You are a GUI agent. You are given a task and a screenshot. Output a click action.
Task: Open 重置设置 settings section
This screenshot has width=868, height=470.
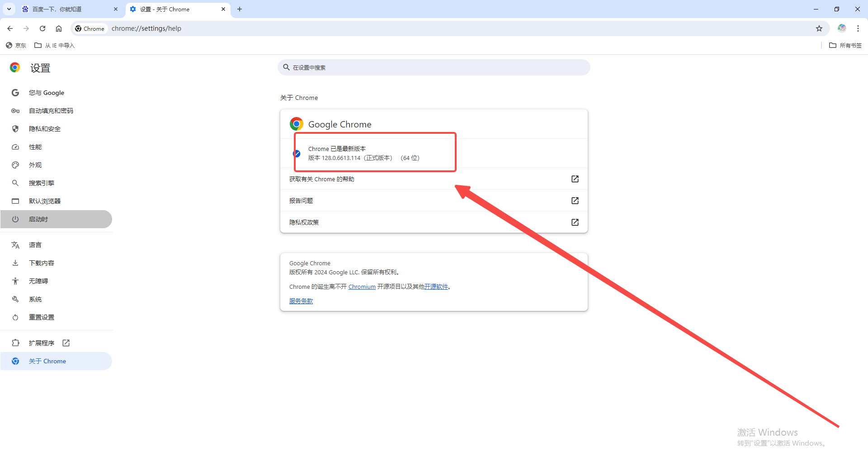click(56, 317)
